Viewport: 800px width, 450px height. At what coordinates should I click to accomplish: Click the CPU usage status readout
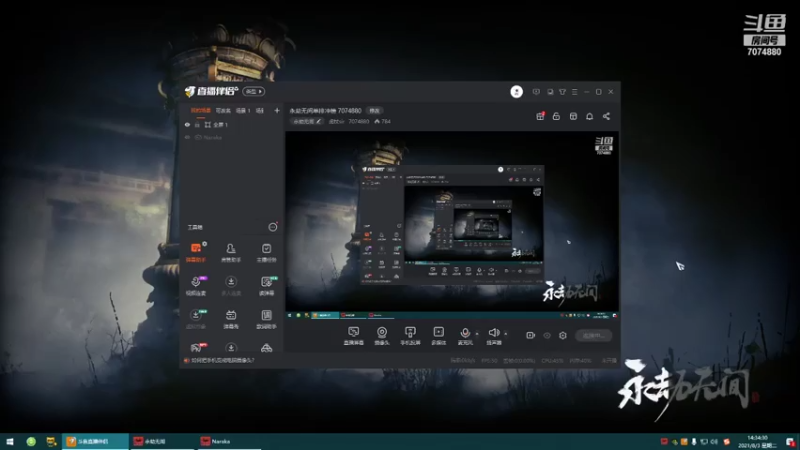(552, 360)
